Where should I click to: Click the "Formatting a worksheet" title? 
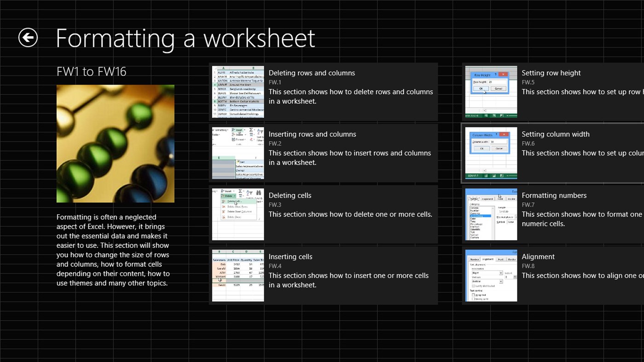pos(185,39)
